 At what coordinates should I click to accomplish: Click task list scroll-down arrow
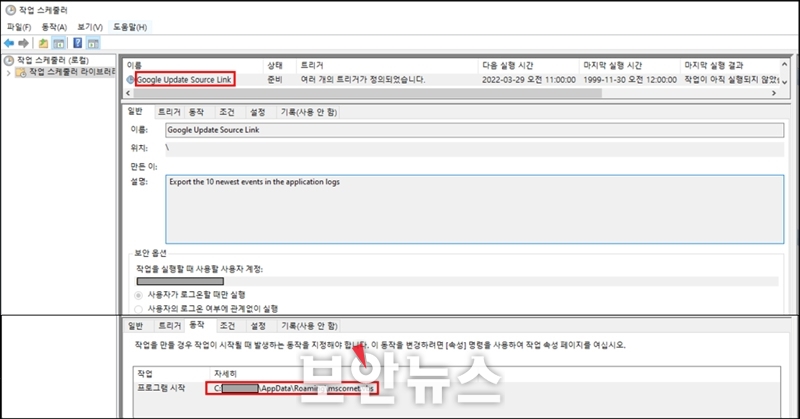[x=785, y=81]
